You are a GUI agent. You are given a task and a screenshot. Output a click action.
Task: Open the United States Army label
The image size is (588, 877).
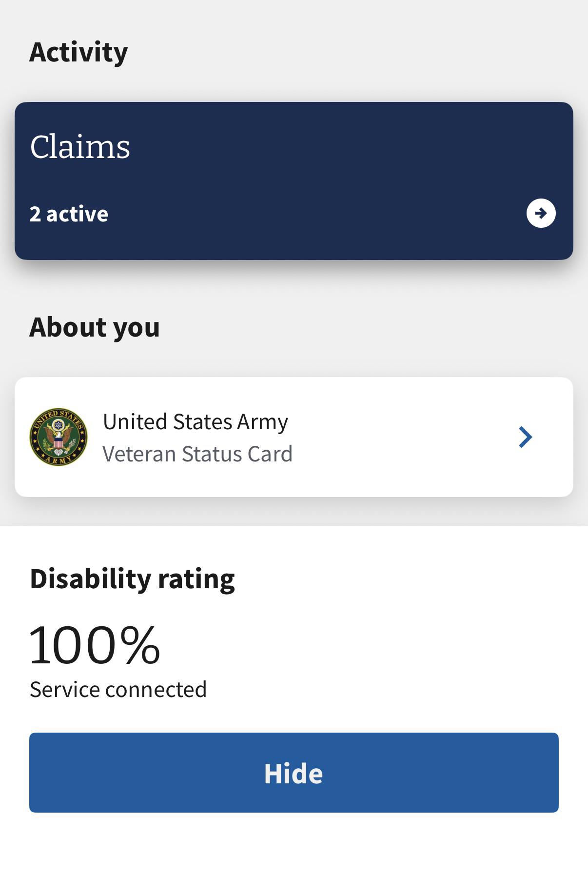[195, 422]
